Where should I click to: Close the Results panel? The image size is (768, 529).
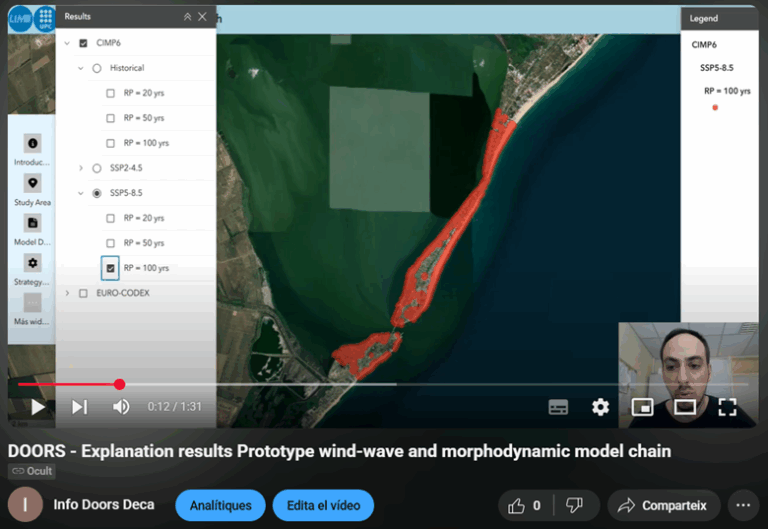(x=203, y=17)
